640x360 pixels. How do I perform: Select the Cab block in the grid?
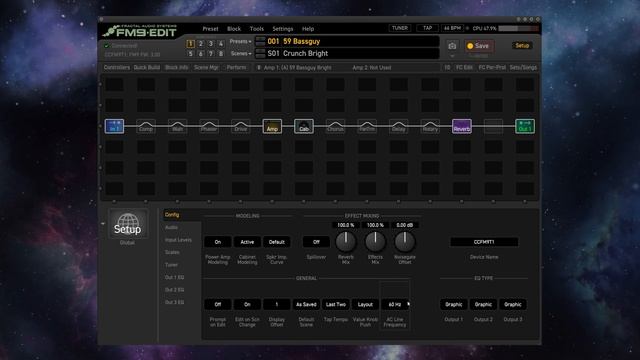click(x=304, y=127)
